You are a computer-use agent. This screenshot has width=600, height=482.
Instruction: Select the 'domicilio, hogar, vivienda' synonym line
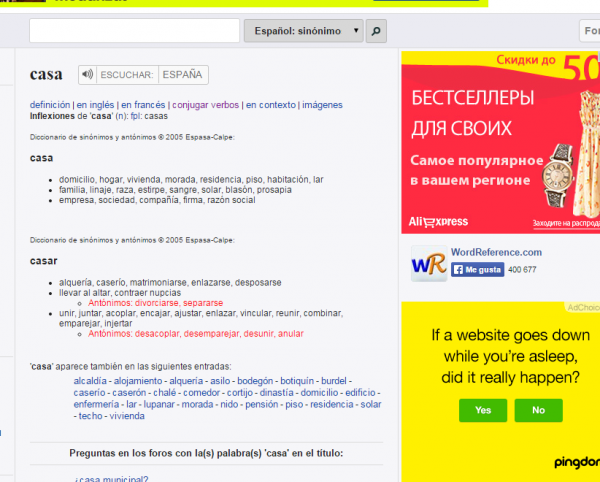[191, 179]
